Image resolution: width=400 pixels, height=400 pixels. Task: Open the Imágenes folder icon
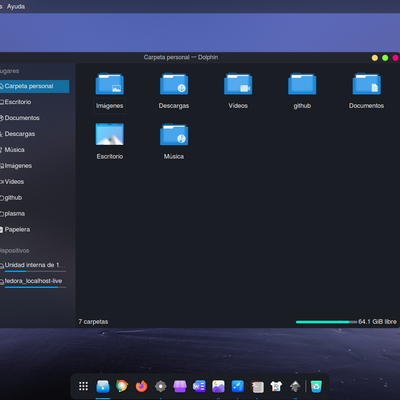tap(110, 83)
